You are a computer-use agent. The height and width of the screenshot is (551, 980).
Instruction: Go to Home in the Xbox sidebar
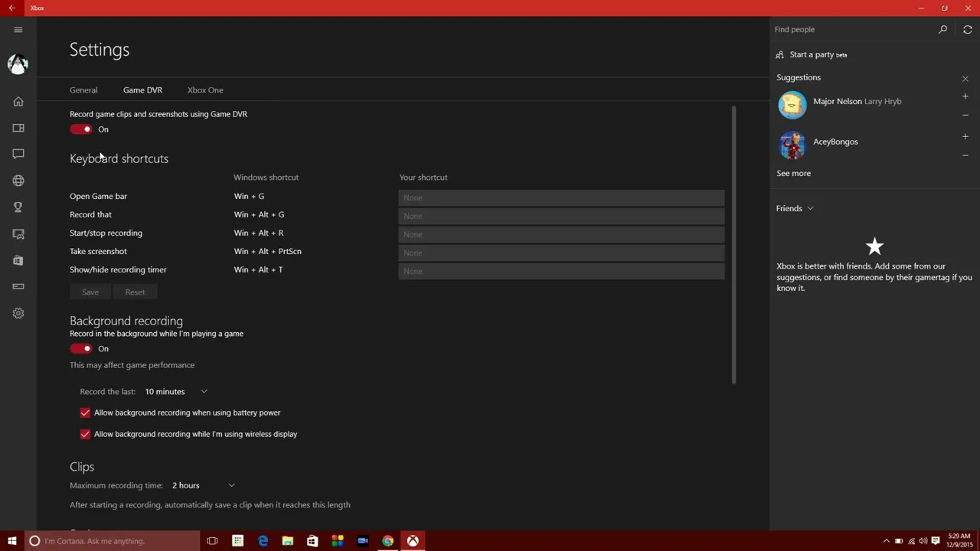(18, 101)
